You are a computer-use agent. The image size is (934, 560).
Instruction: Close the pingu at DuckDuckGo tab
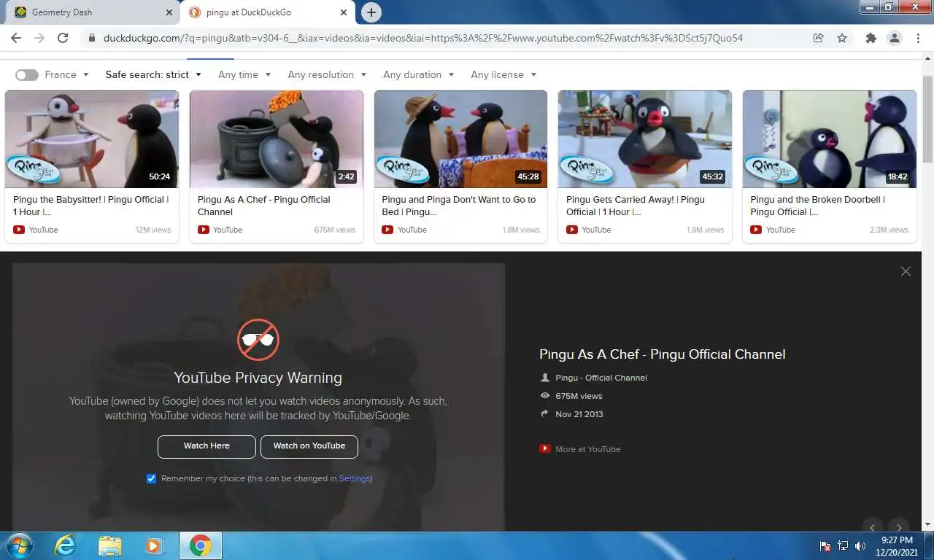pyautogui.click(x=343, y=12)
